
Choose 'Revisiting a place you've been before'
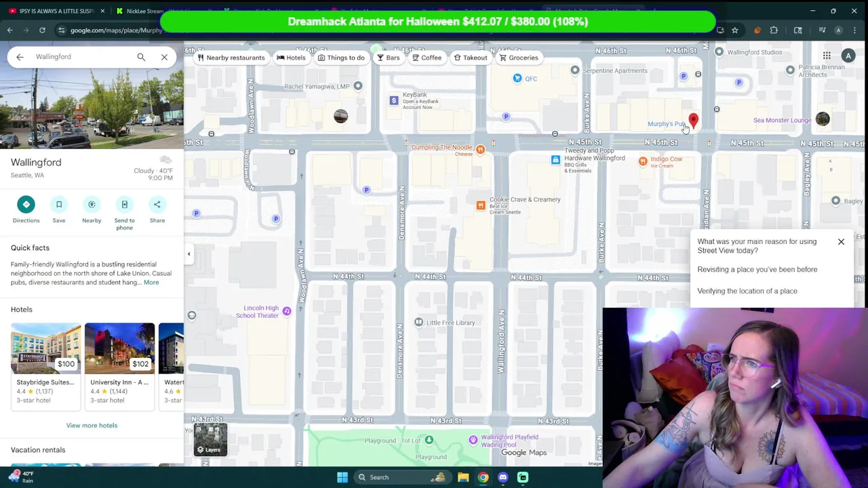[757, 270]
